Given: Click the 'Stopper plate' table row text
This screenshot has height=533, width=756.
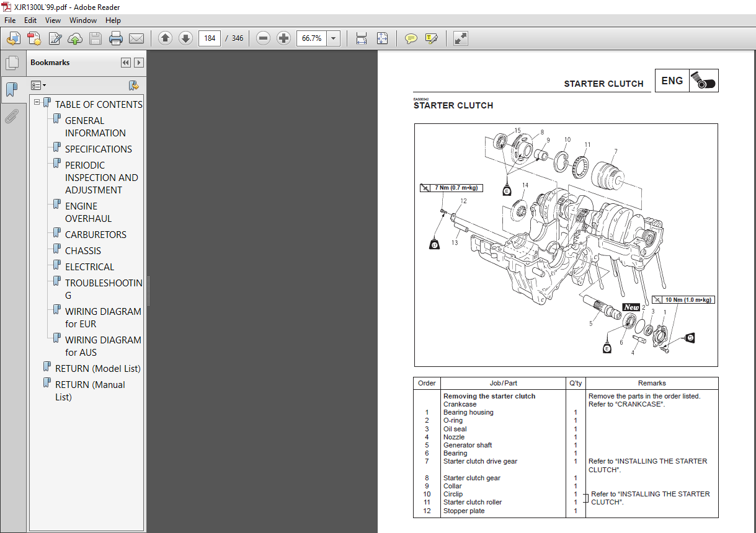Looking at the screenshot, I should tap(464, 511).
